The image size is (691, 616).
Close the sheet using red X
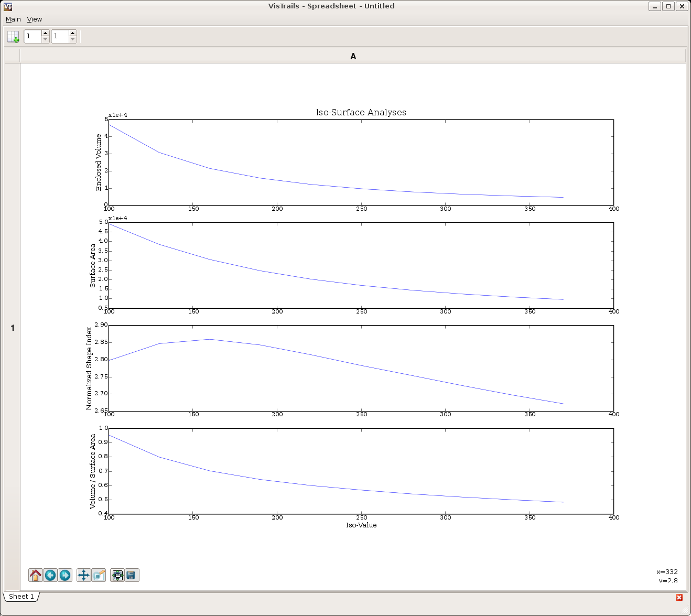pyautogui.click(x=679, y=597)
